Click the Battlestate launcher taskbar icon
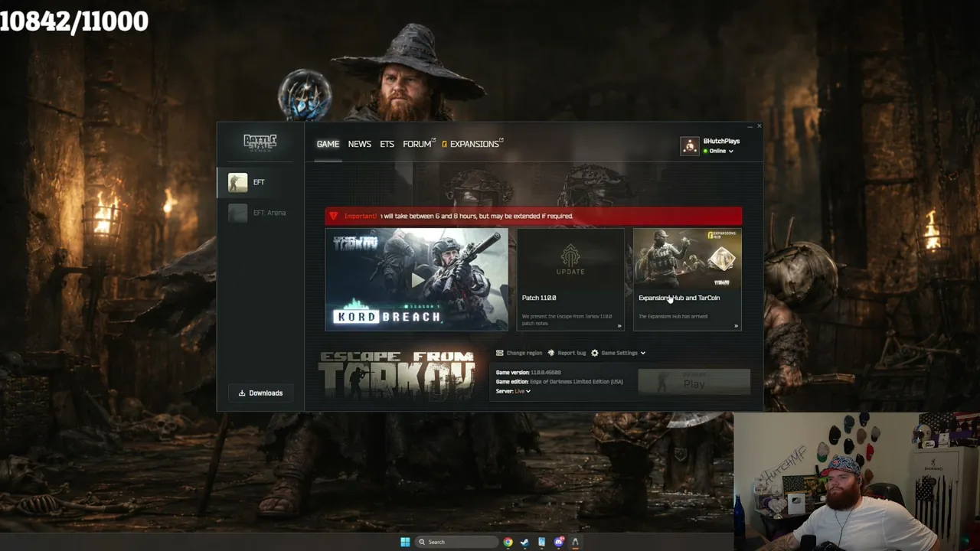The width and height of the screenshot is (980, 551). pyautogui.click(x=575, y=542)
